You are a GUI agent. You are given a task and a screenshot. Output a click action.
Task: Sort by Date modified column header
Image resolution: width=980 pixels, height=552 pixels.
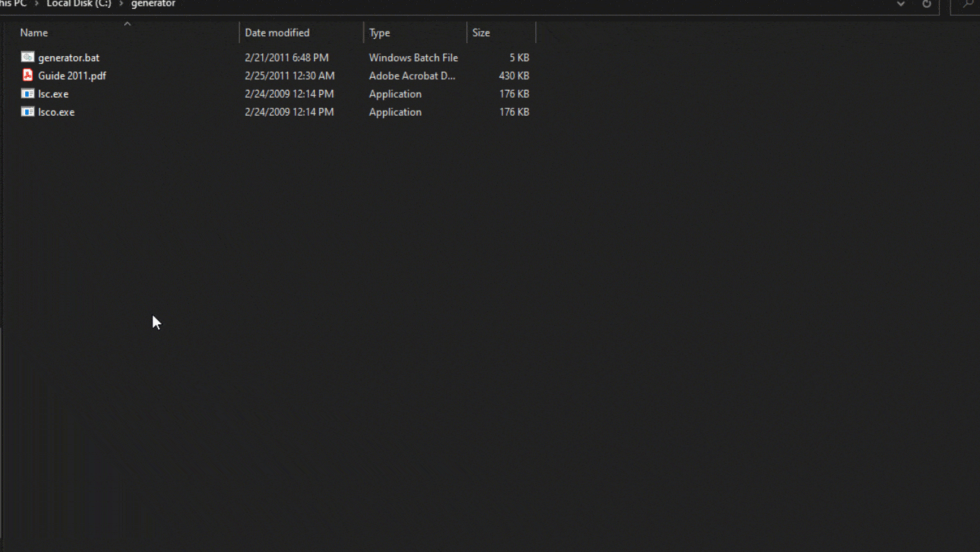[277, 33]
